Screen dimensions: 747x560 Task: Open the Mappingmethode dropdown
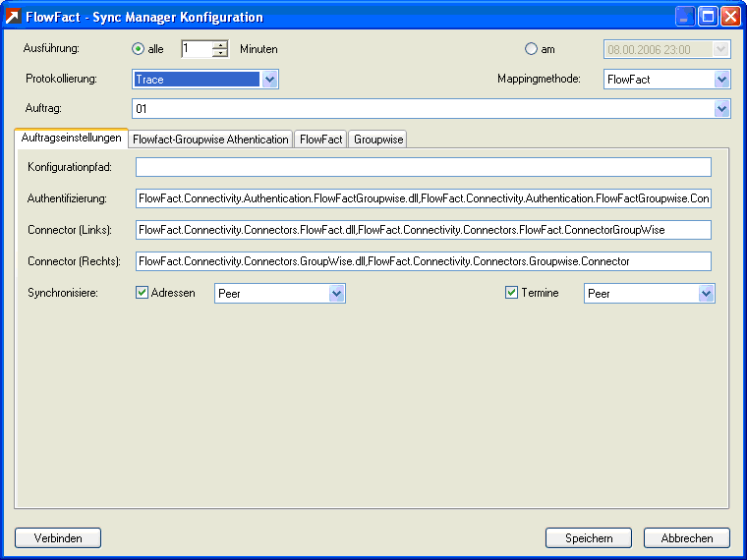pos(721,80)
